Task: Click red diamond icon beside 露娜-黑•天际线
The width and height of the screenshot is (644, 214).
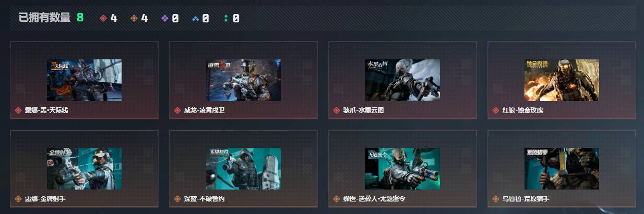Action: click(18, 110)
